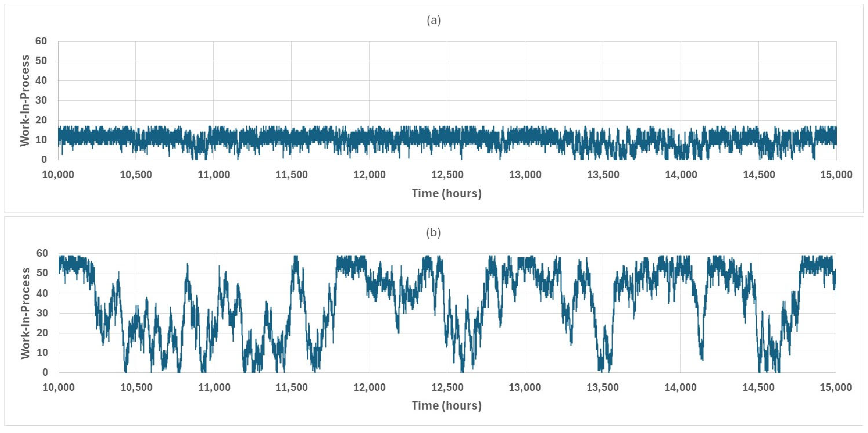Click the 11,000 x-axis tick in chart (b)
This screenshot has width=868, height=433.
tap(214, 387)
